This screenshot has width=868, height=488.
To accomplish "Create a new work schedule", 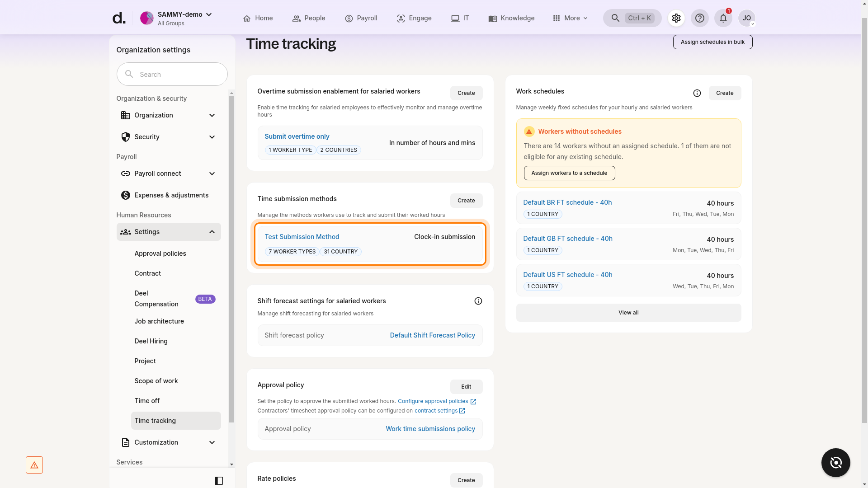I will pos(725,93).
